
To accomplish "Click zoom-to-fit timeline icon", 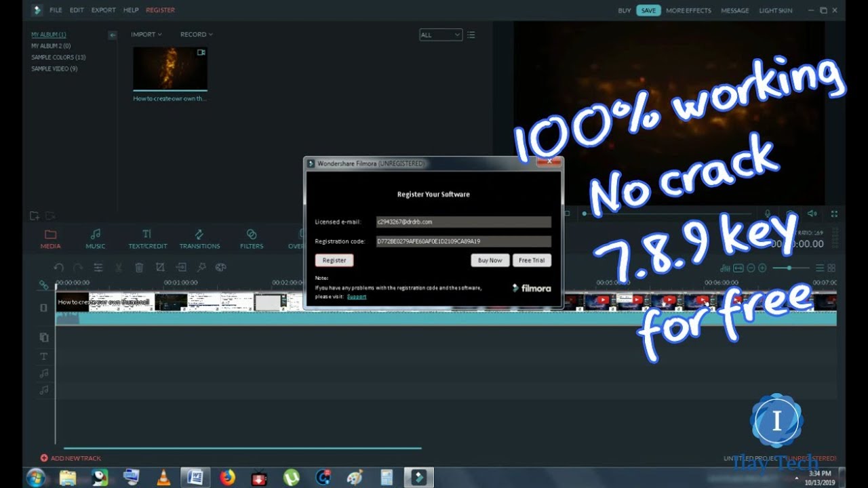I will coord(738,268).
